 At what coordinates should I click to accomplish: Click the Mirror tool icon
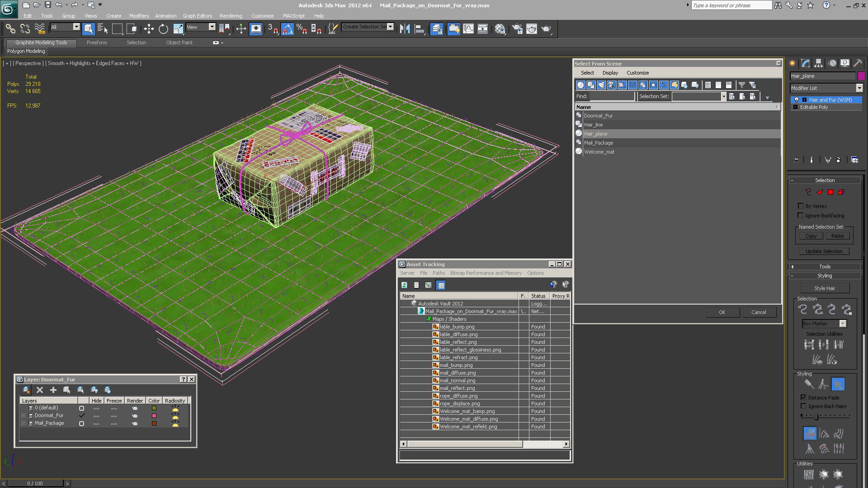(x=405, y=29)
